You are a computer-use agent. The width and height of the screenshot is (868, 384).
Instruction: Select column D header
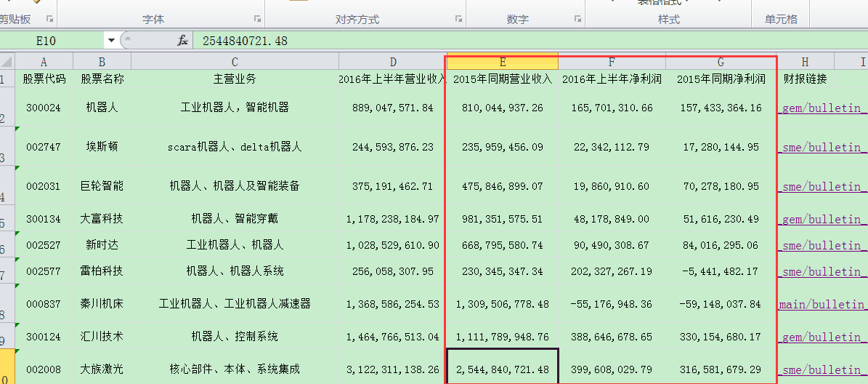point(392,62)
